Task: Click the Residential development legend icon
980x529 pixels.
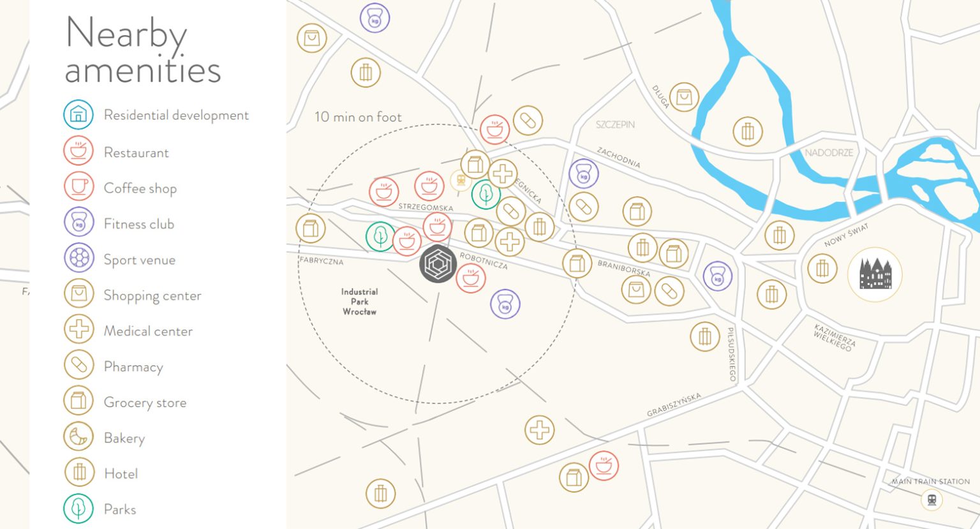Action: (x=78, y=114)
